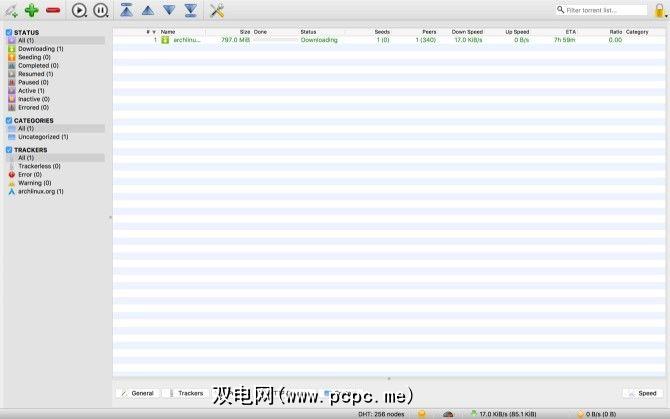Open the Trackers tab
670x419 pixels.
(x=185, y=393)
